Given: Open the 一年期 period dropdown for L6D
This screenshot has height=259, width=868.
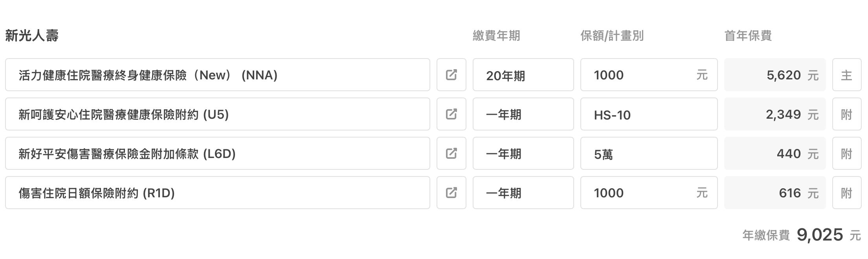Looking at the screenshot, I should tap(523, 153).
